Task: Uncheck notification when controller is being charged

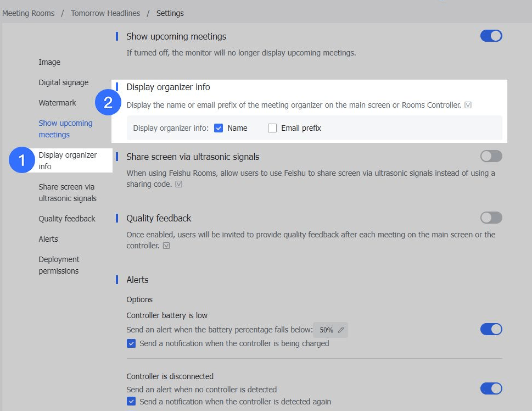Action: (x=131, y=343)
